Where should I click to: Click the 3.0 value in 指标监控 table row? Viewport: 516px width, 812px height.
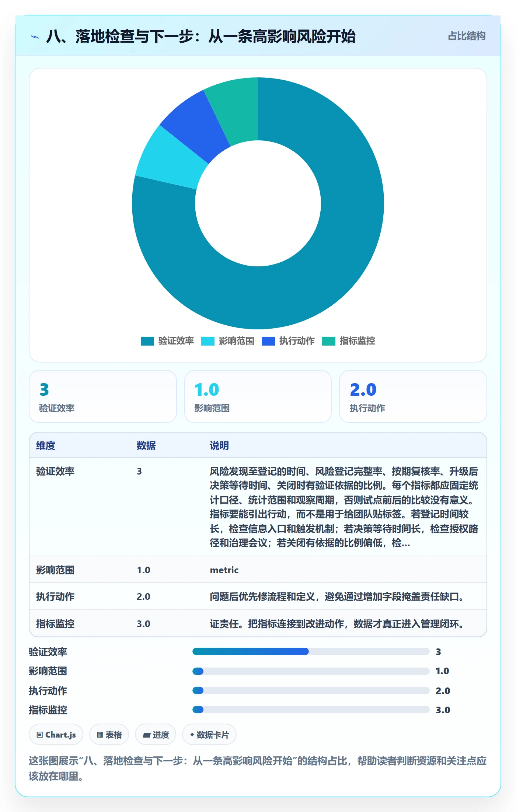[x=143, y=624]
